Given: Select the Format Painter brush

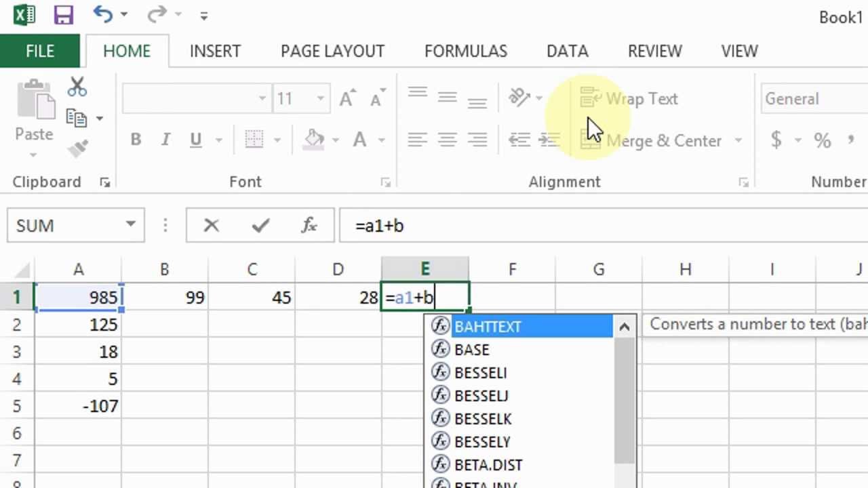Looking at the screenshot, I should [x=77, y=148].
